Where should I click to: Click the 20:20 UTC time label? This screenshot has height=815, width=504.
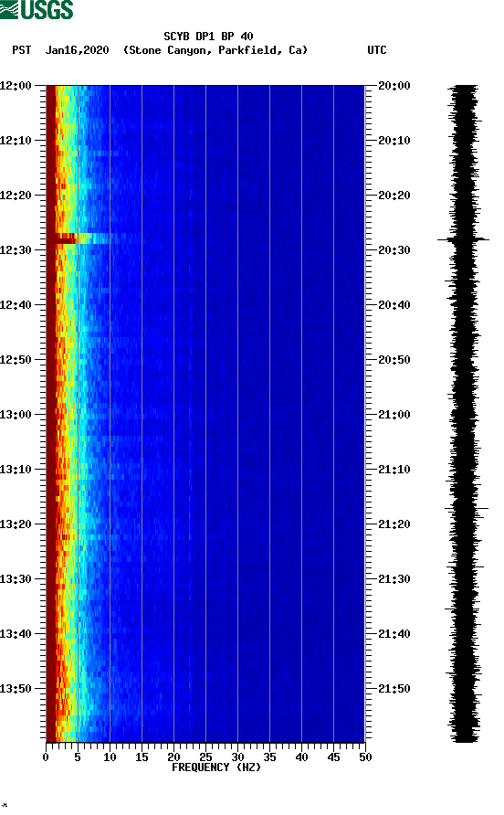pyautogui.click(x=394, y=195)
